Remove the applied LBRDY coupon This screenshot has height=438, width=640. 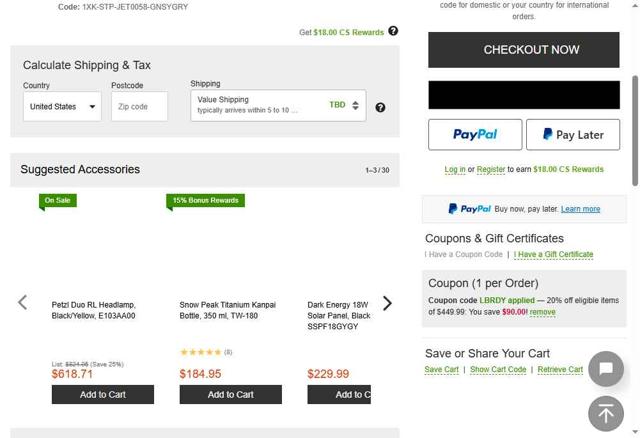coord(542,312)
